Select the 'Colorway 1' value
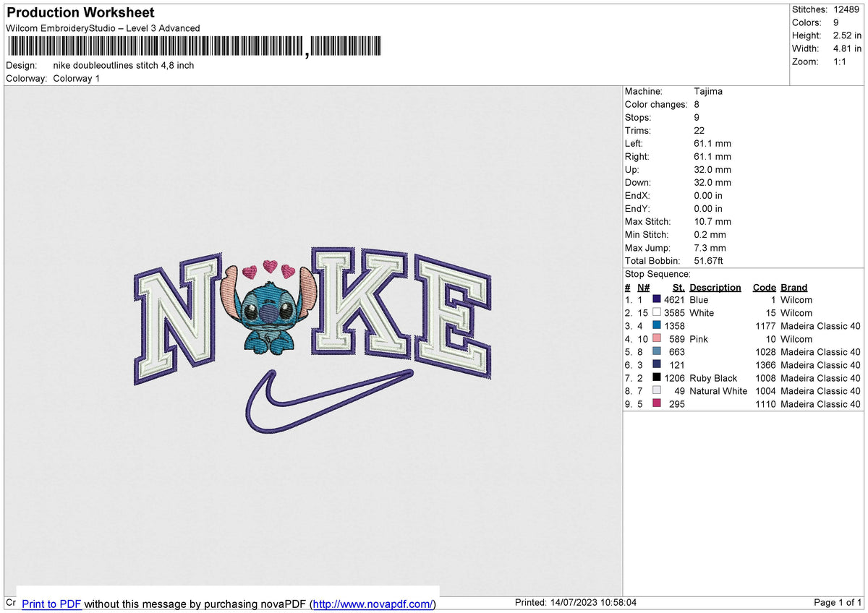868x613 pixels. 77,78
